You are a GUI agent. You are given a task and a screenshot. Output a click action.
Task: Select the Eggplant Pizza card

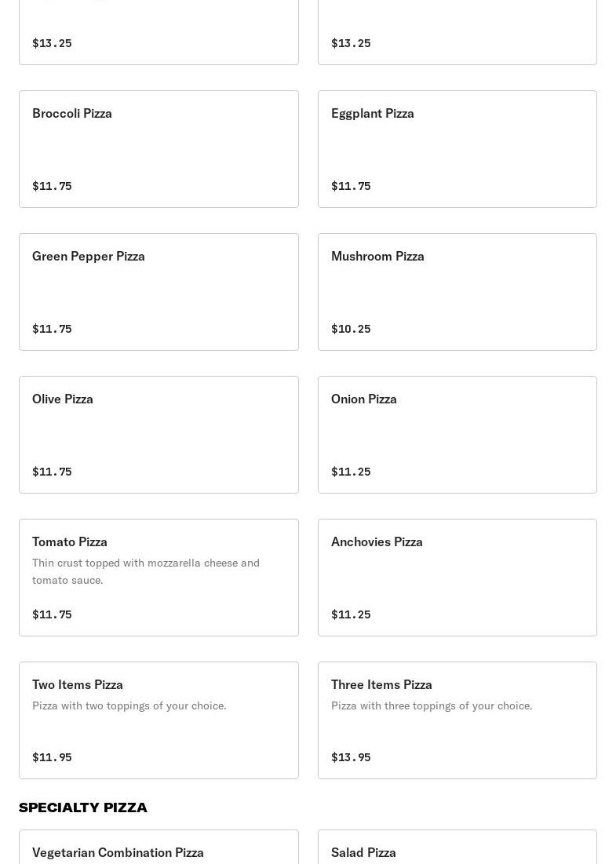click(457, 149)
